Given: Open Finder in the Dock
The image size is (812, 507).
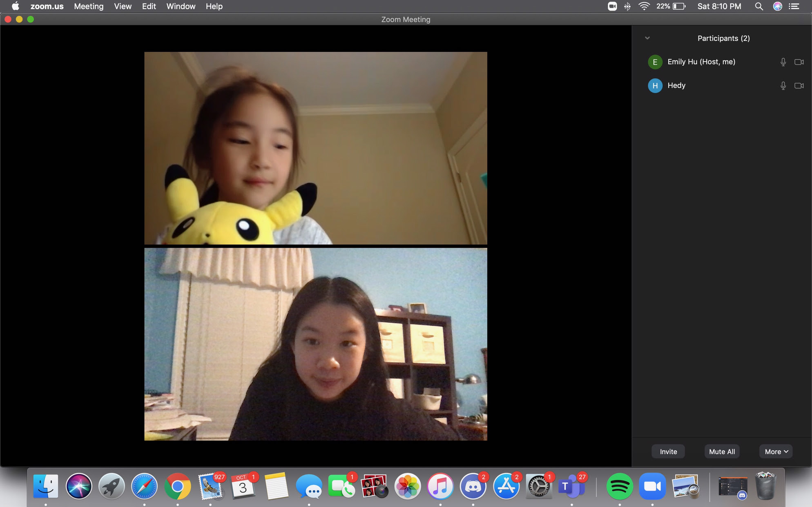Looking at the screenshot, I should point(46,486).
